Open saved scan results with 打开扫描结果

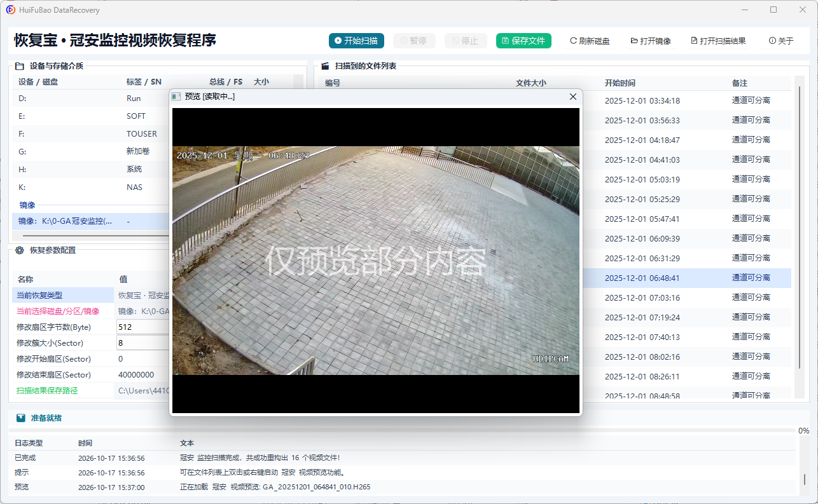(718, 41)
